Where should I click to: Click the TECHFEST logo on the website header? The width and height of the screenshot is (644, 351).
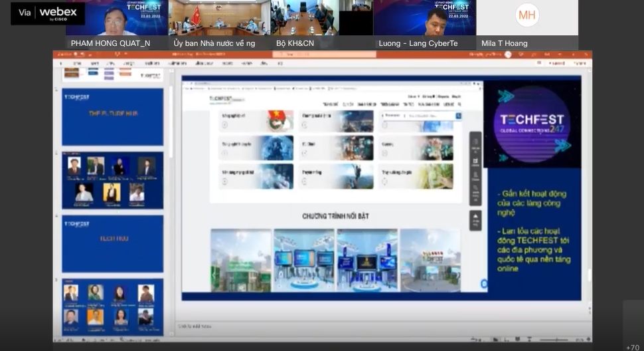225,99
